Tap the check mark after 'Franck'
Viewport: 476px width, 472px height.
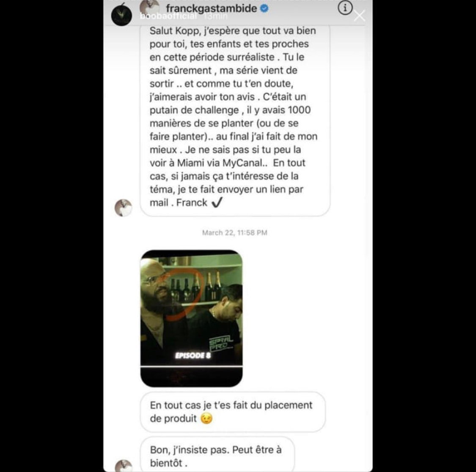coord(217,202)
